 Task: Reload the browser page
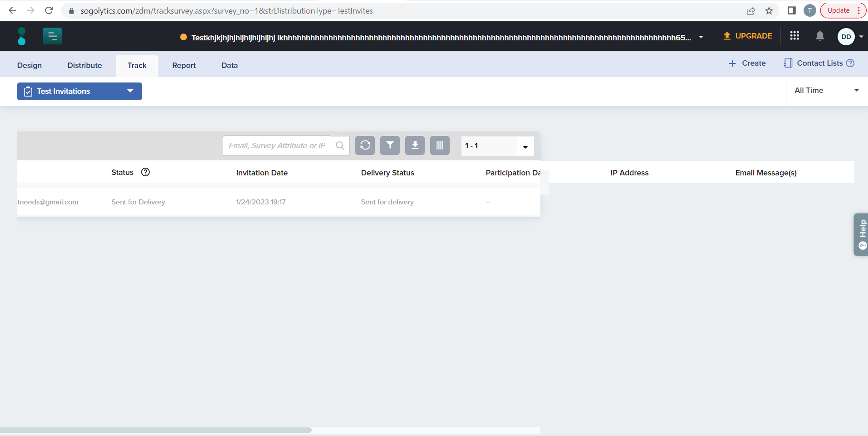click(49, 10)
